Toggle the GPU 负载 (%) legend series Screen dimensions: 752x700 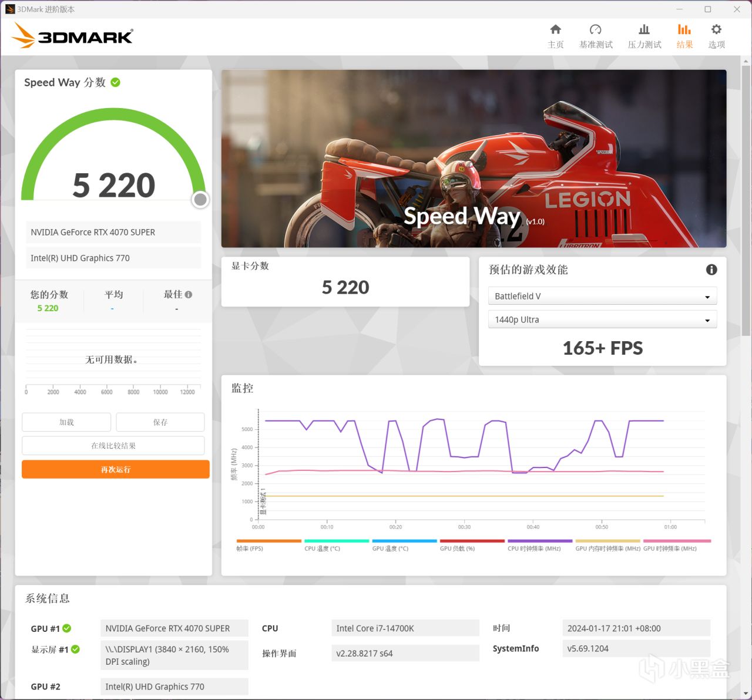472,546
